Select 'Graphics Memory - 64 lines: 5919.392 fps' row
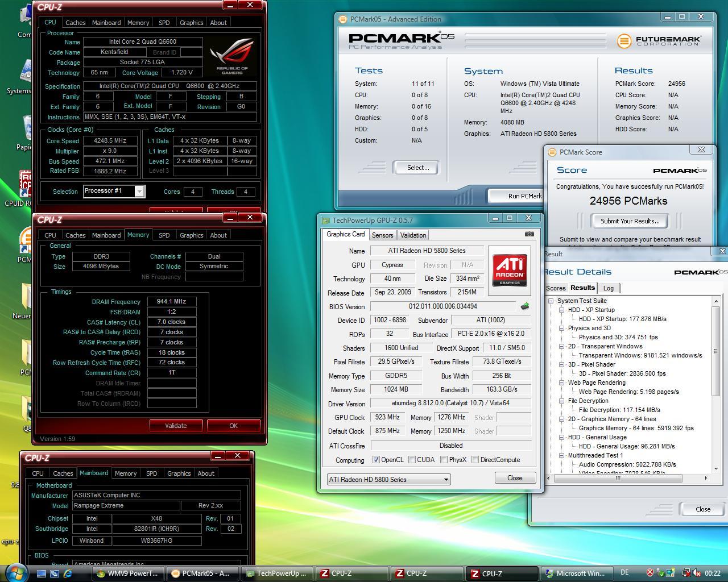728x582 pixels. 636,428
